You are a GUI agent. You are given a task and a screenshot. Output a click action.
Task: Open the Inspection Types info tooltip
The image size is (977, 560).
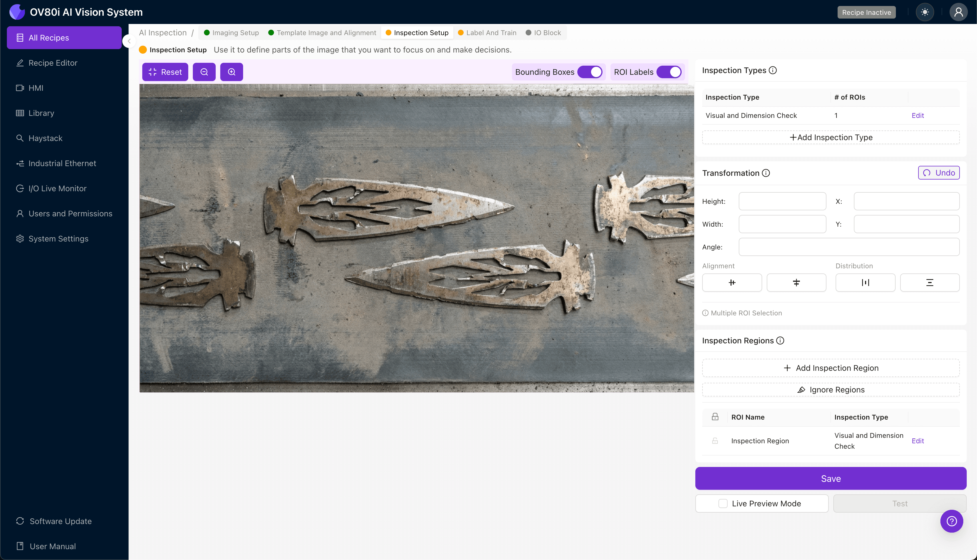(x=772, y=70)
